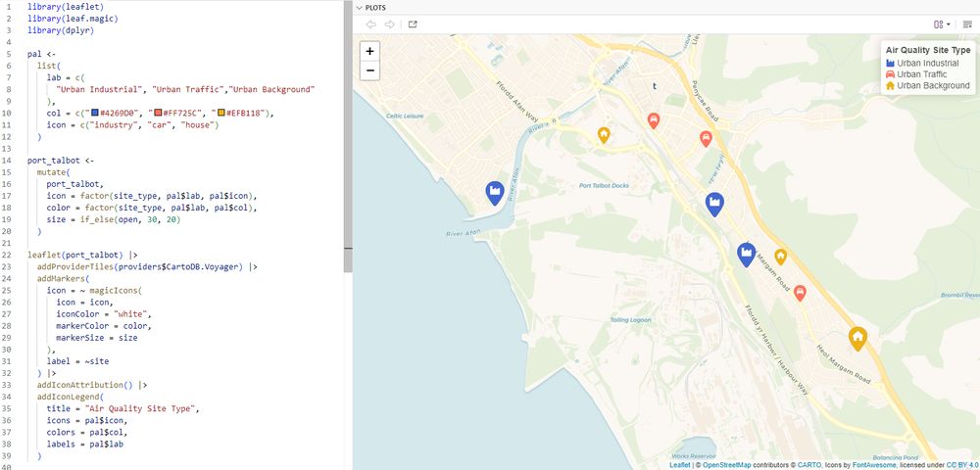Click the #FF725C red color swatch in code
980x470 pixels.
tap(158, 113)
